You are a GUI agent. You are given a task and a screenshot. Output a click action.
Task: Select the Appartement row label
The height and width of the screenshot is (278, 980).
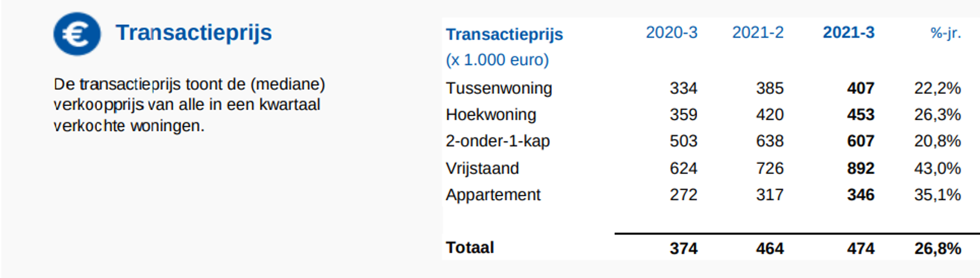pos(493,195)
